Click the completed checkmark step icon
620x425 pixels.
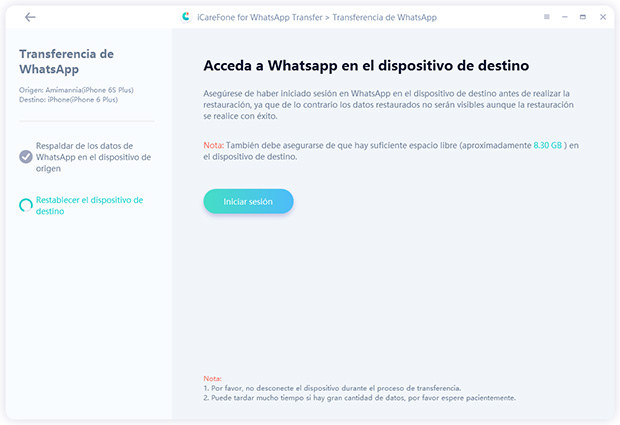click(x=26, y=157)
